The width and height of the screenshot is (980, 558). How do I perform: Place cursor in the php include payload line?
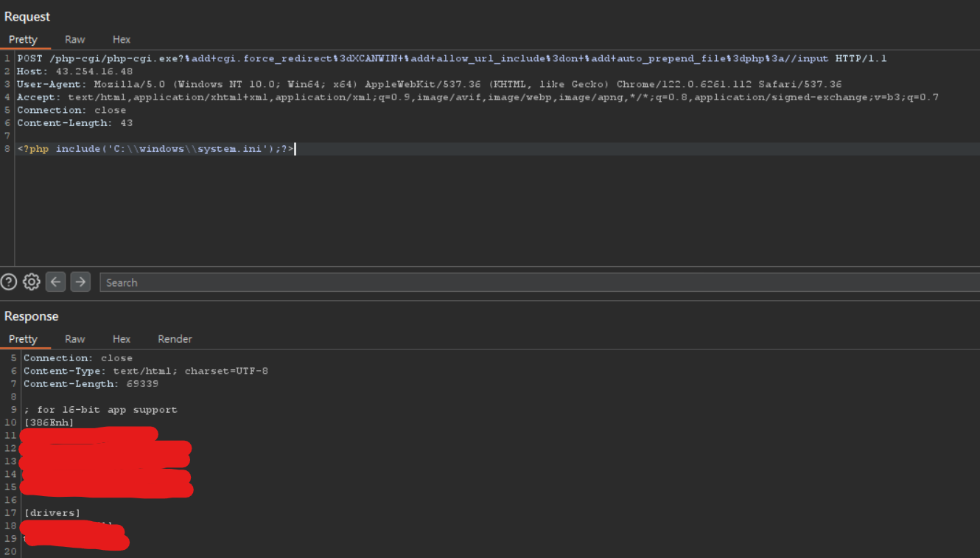pyautogui.click(x=155, y=149)
